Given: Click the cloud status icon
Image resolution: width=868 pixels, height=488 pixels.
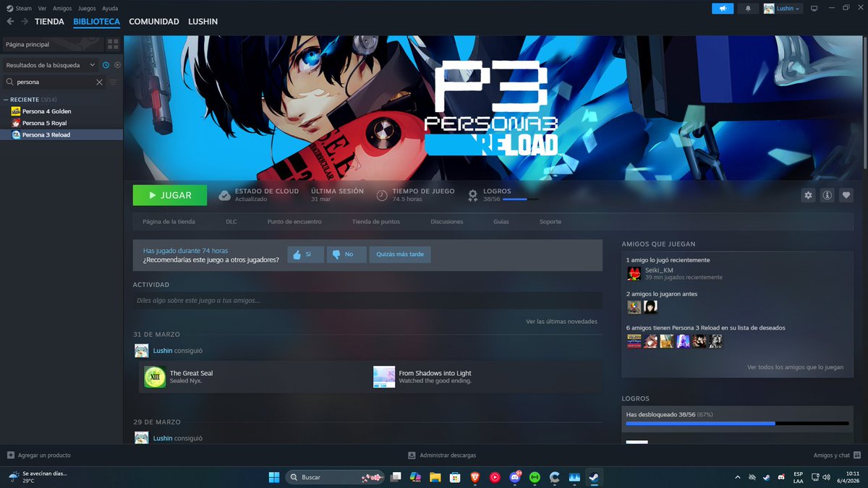Looking at the screenshot, I should tap(224, 195).
